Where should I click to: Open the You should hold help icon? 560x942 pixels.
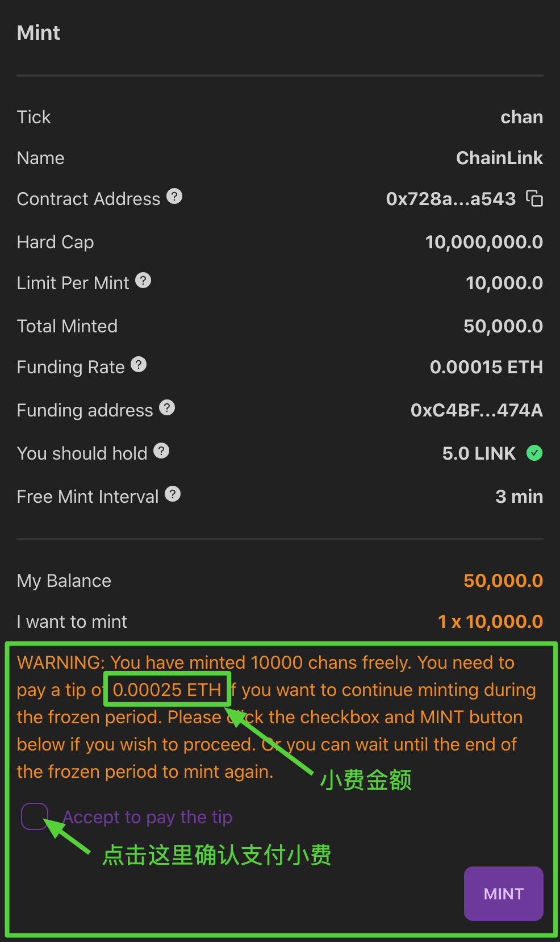point(161,451)
